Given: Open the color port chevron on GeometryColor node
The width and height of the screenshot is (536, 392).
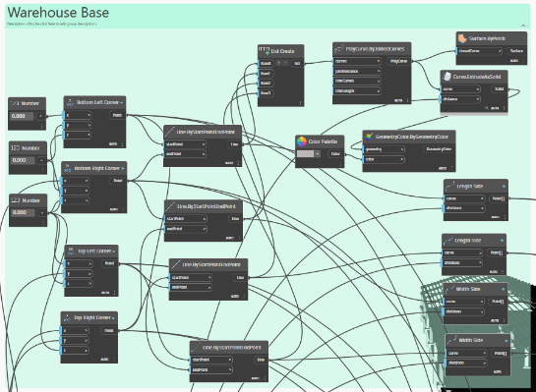Looking at the screenshot, I should click(x=401, y=159).
